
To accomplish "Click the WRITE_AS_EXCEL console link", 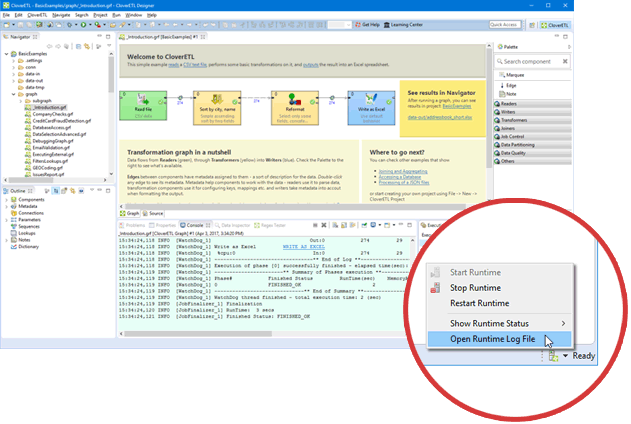I will tap(303, 247).
